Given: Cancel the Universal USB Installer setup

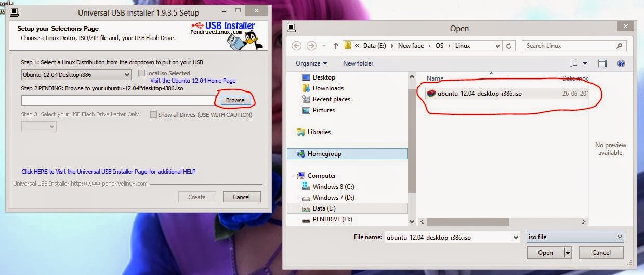Looking at the screenshot, I should (x=242, y=197).
